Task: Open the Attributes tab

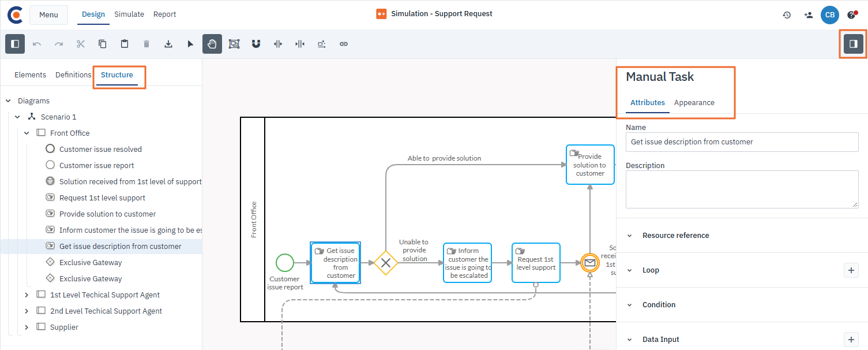Action: (648, 103)
